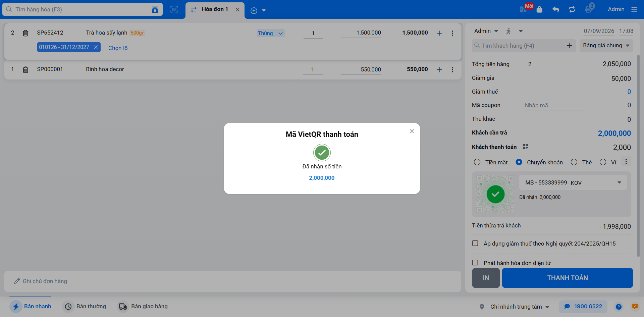Screen dimensions: 644x317
Task: Click the Chọn lô link
Action: pyautogui.click(x=118, y=48)
